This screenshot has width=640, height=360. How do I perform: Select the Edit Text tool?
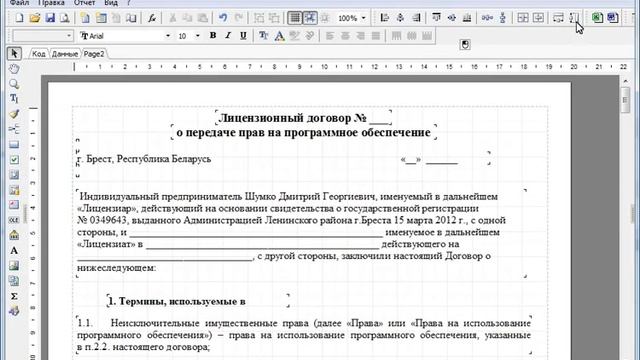(14, 99)
